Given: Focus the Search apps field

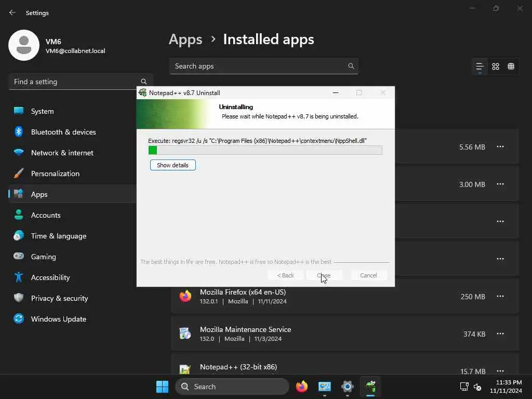Looking at the screenshot, I should [x=264, y=66].
